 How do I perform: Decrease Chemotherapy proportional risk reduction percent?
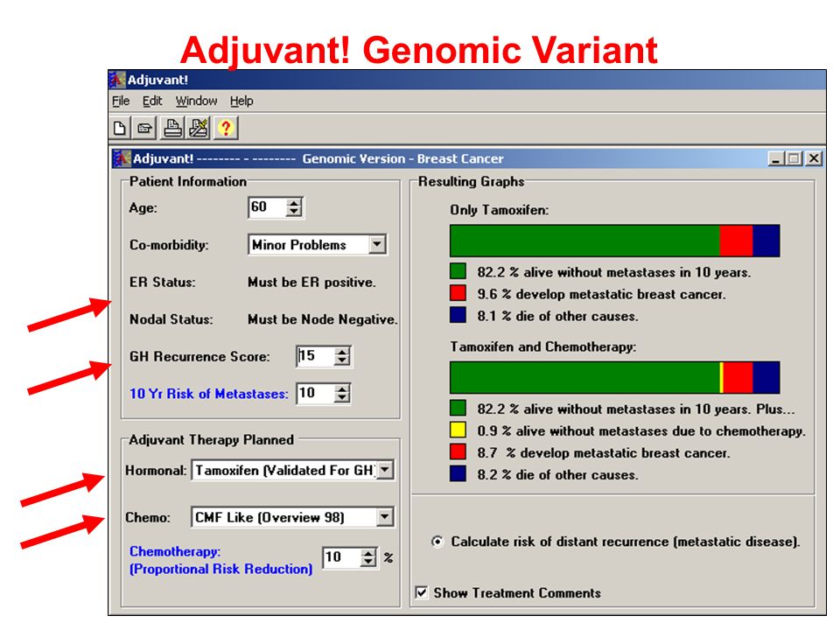click(368, 562)
